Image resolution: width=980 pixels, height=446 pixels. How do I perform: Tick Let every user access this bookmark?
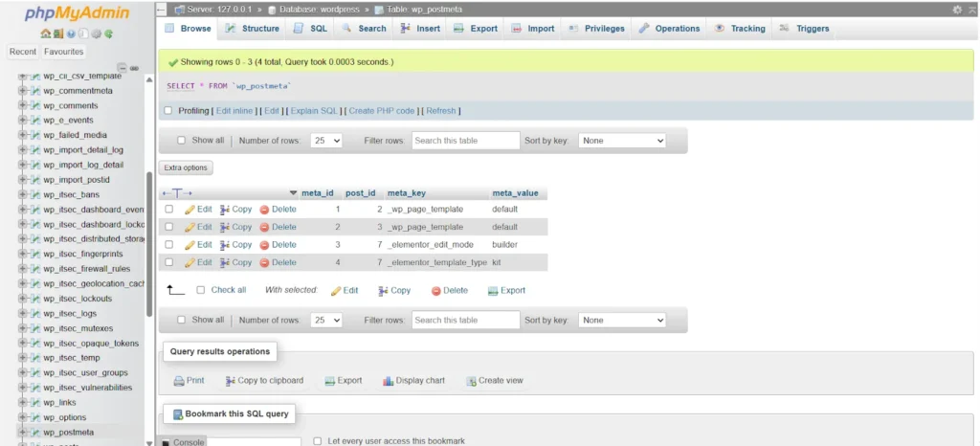click(x=318, y=441)
